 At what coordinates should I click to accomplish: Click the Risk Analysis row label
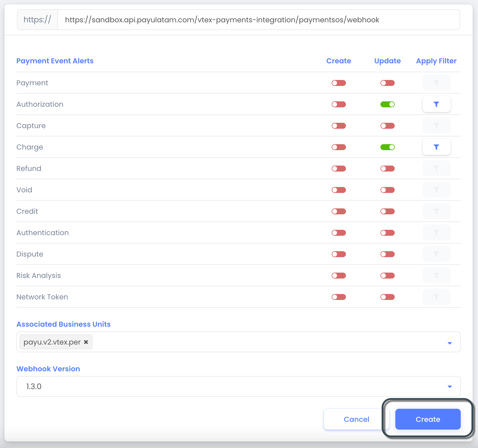pyautogui.click(x=39, y=276)
